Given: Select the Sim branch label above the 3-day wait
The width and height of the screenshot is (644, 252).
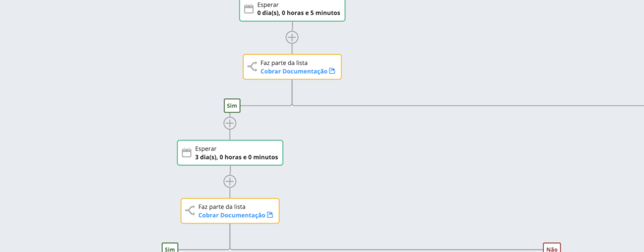Looking at the screenshot, I should 232,106.
